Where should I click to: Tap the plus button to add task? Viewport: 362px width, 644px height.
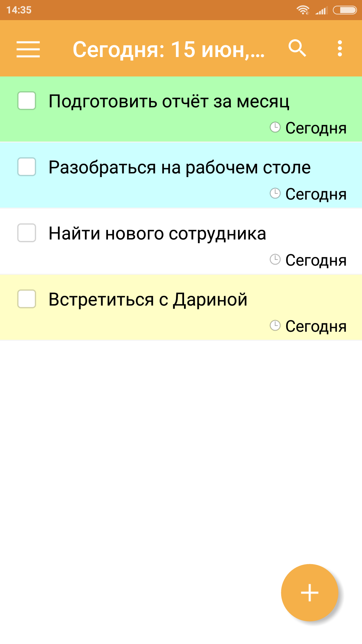pyautogui.click(x=309, y=593)
